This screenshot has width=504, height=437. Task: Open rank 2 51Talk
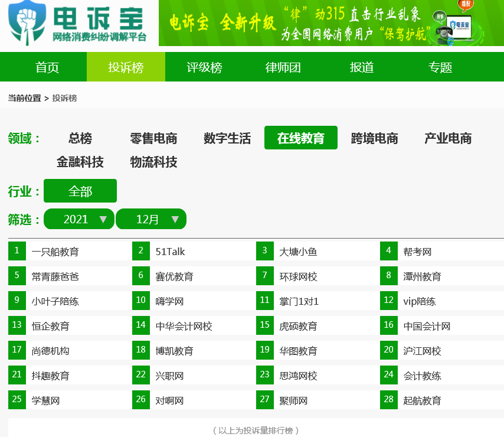pyautogui.click(x=170, y=252)
